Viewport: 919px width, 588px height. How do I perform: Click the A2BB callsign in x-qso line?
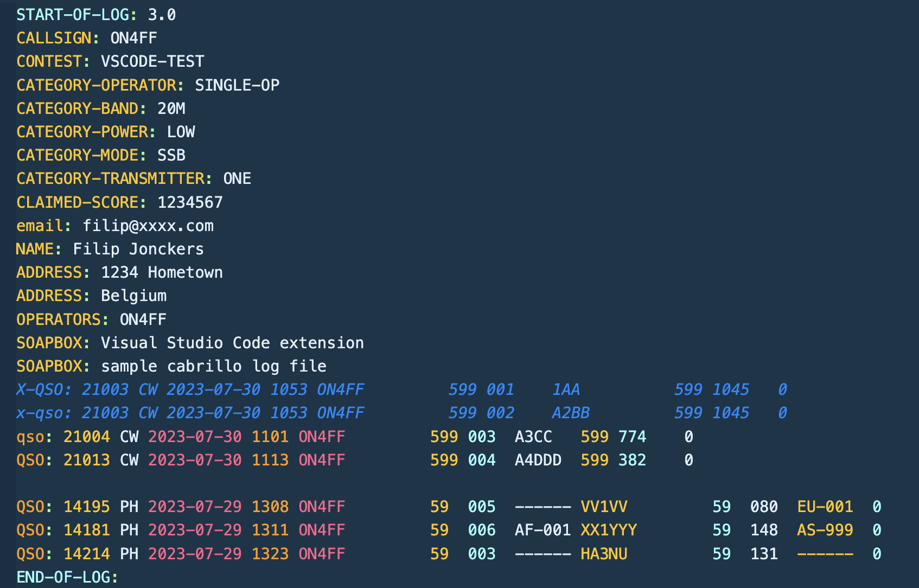(571, 413)
